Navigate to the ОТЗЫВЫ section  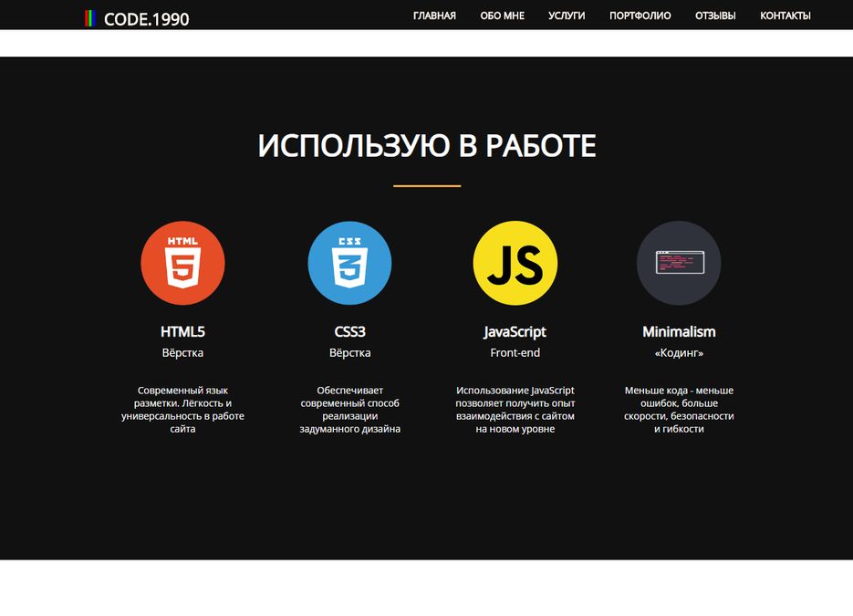(715, 16)
